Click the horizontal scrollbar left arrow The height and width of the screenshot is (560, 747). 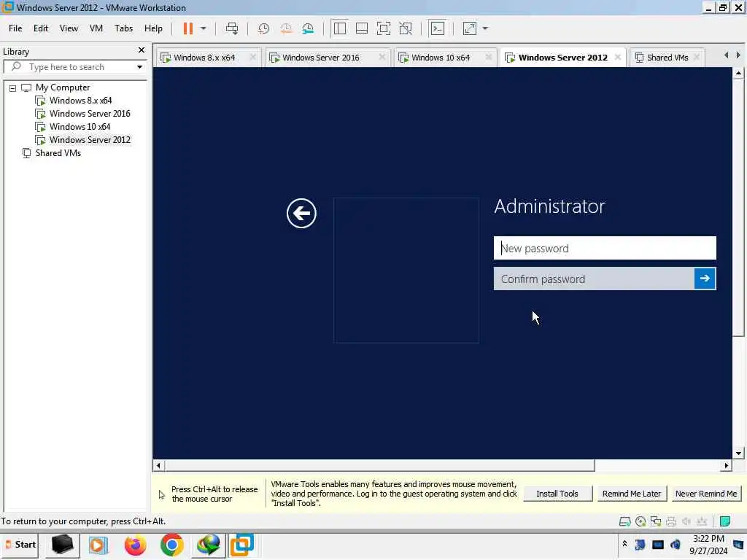[158, 466]
